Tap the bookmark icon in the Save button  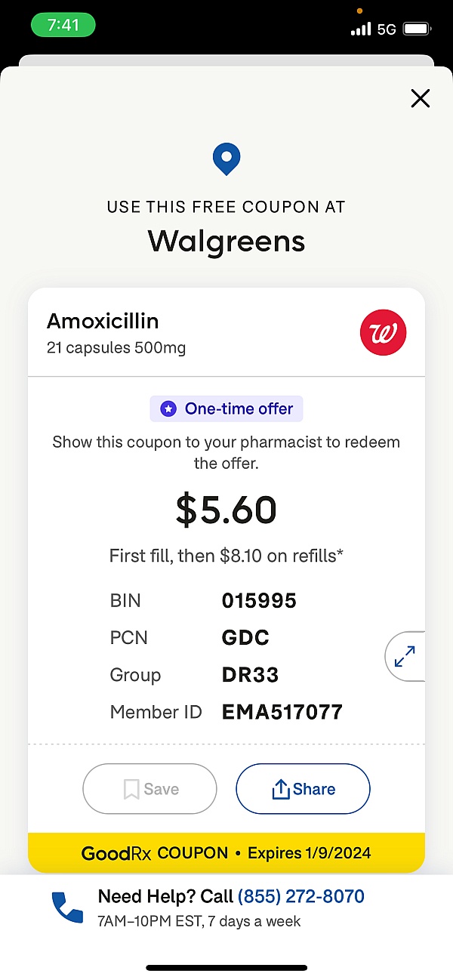coord(131,790)
